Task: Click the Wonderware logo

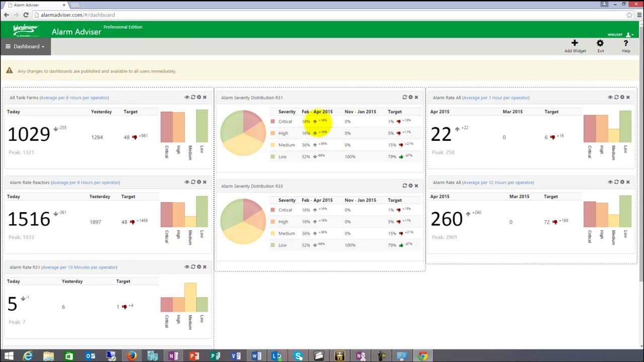Action: 26,30
